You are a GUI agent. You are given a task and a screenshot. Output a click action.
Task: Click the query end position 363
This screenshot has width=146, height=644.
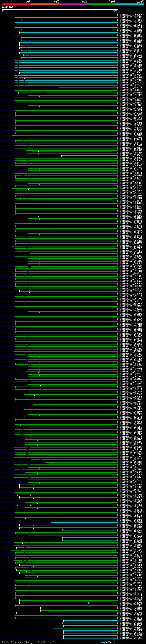click(115, 11)
